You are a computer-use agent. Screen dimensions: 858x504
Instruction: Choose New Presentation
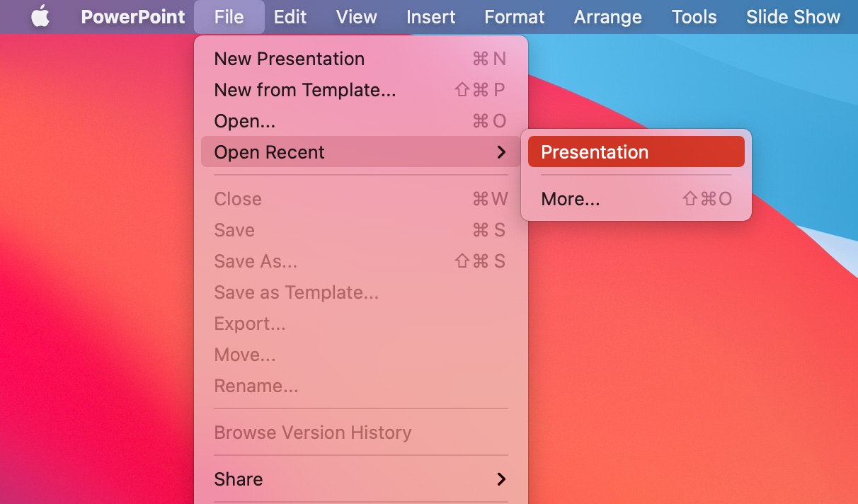(361, 59)
